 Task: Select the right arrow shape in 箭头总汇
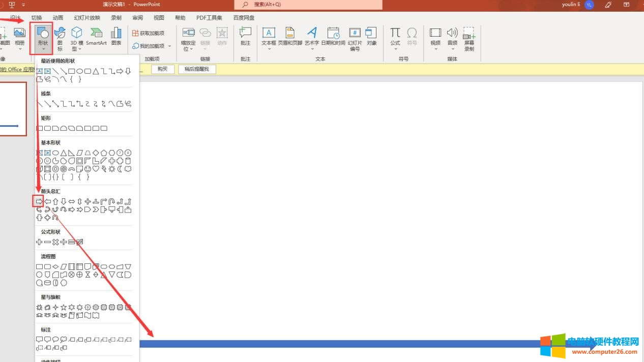pos(39,201)
